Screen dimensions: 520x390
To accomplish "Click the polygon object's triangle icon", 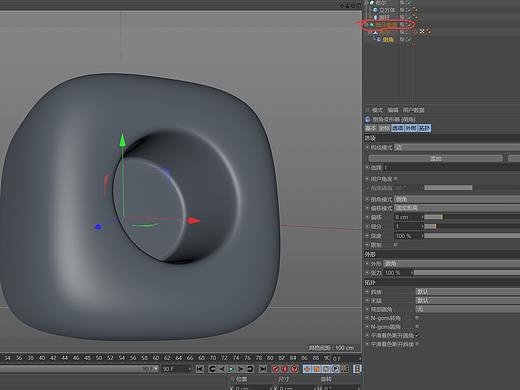I will point(375,32).
